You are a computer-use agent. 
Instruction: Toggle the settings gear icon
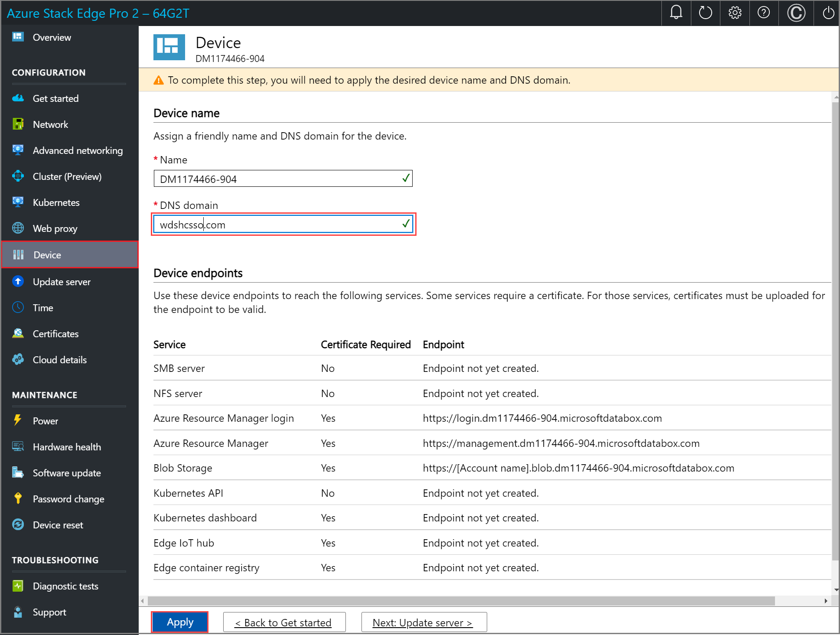coord(735,12)
